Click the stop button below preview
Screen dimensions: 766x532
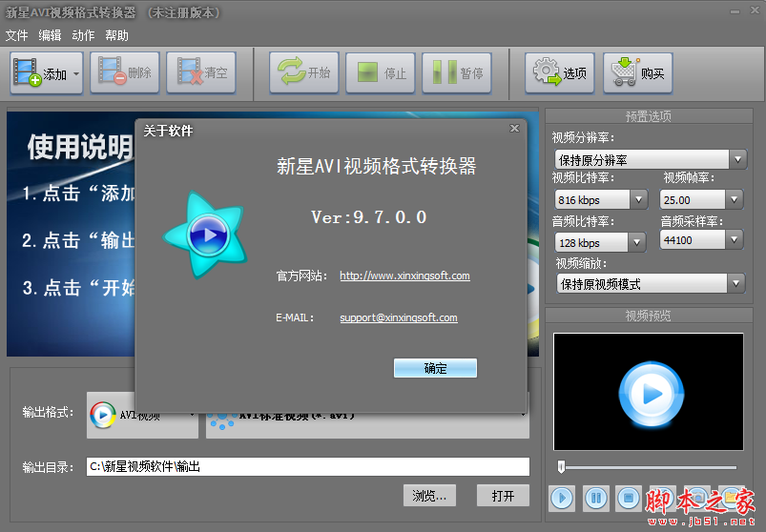click(629, 499)
